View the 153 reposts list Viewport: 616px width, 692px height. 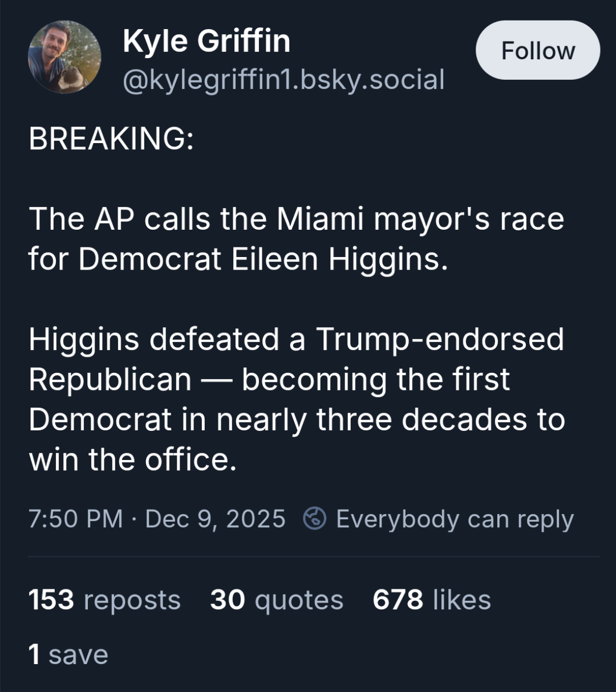[104, 600]
